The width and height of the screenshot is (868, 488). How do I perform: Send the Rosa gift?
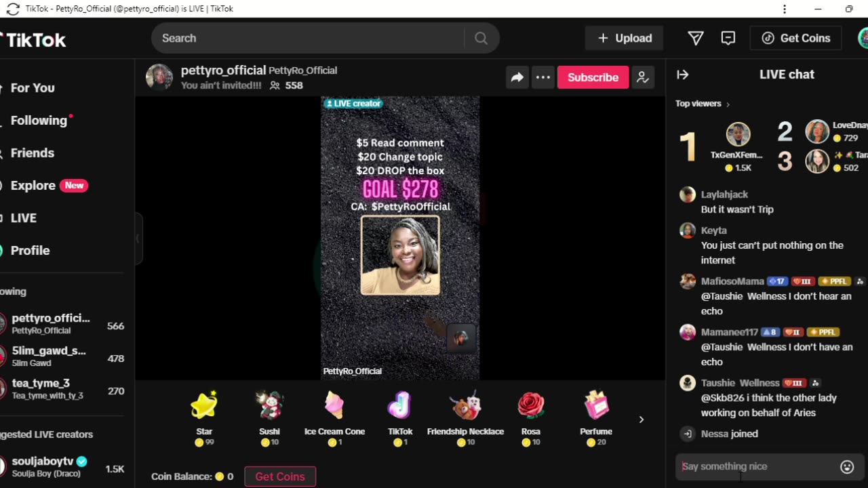(531, 418)
